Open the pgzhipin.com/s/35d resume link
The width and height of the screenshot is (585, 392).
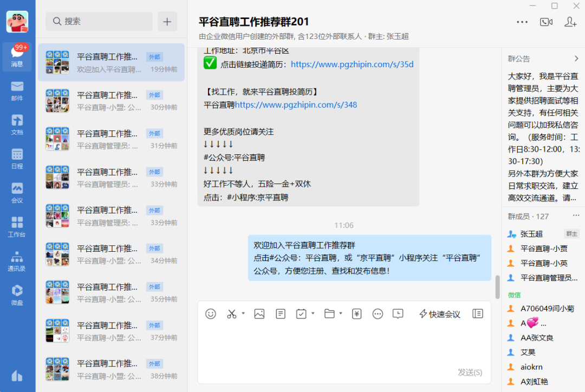click(352, 64)
